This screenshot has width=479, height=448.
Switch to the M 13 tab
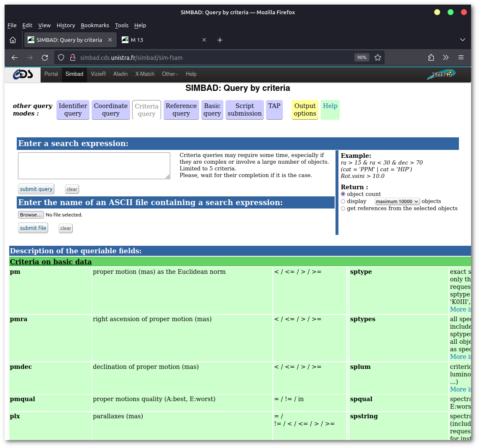click(164, 40)
